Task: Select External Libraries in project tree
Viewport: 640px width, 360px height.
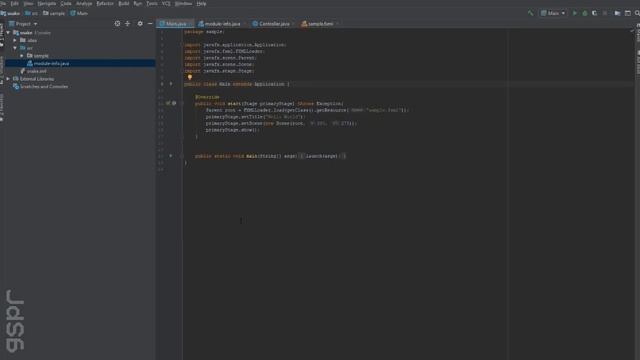Action: click(33, 79)
